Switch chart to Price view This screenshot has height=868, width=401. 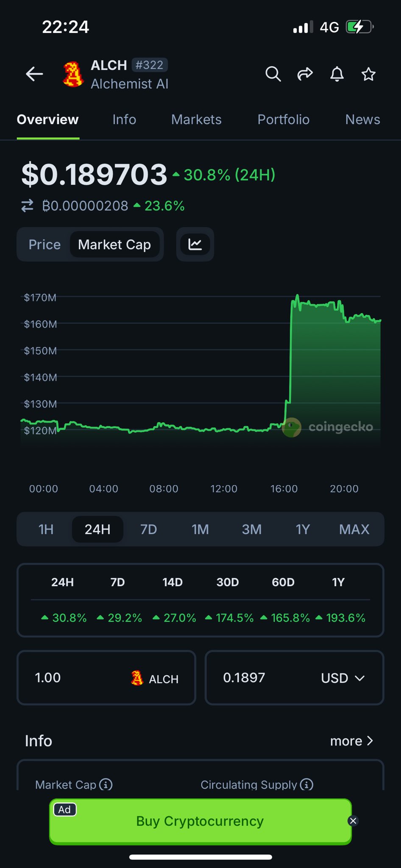coord(45,245)
